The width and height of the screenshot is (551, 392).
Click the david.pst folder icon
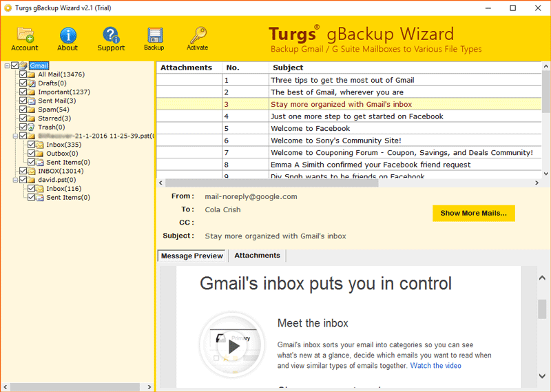[x=31, y=180]
